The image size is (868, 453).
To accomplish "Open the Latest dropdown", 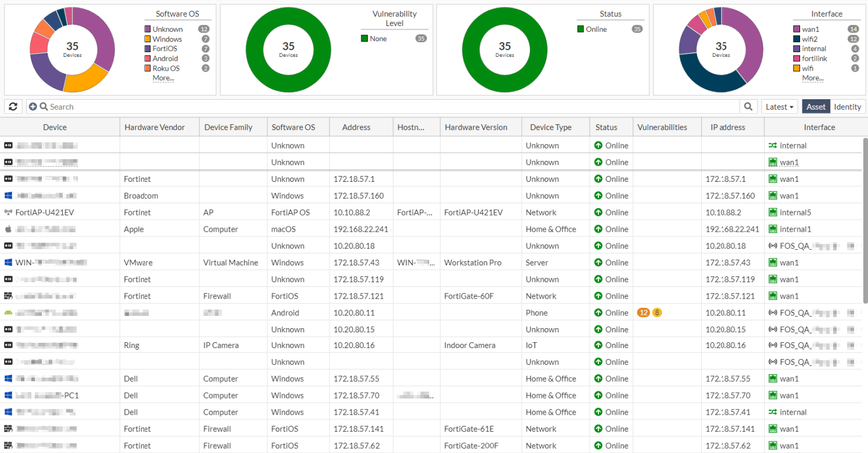I will tap(780, 107).
